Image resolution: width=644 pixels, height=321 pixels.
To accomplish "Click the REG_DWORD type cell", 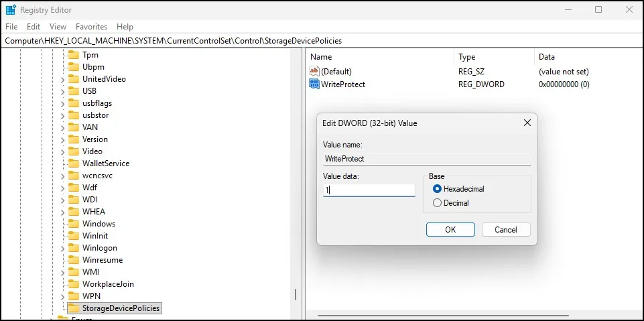I will pyautogui.click(x=481, y=84).
